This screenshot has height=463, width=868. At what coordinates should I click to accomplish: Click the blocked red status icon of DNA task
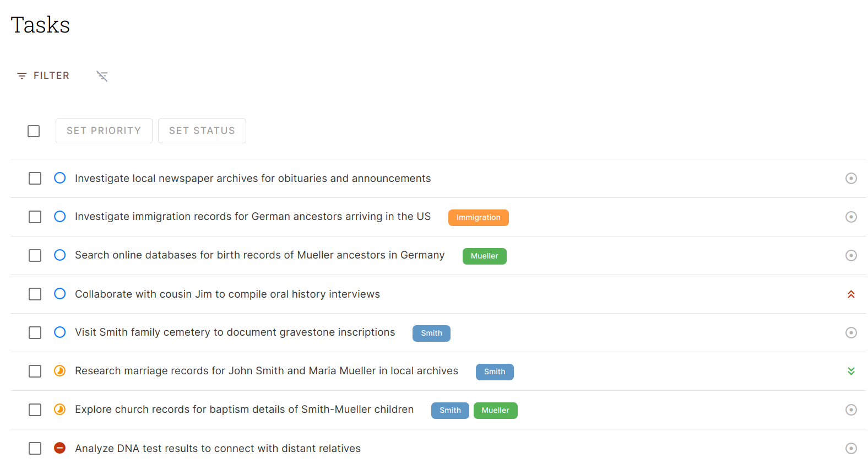pos(60,448)
